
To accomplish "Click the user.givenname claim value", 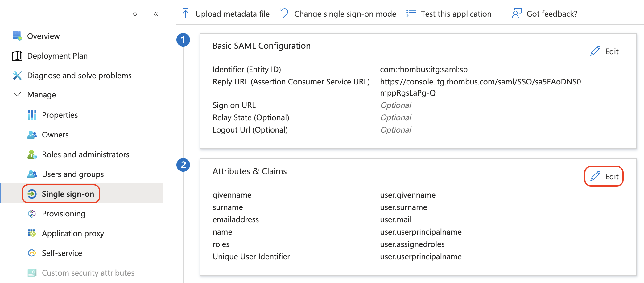I will [x=408, y=195].
